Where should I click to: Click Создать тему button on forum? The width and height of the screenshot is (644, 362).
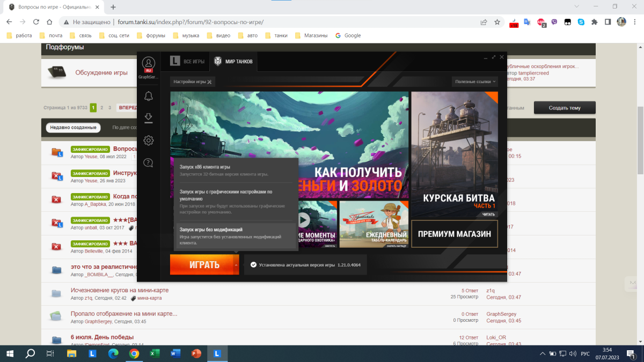point(564,108)
